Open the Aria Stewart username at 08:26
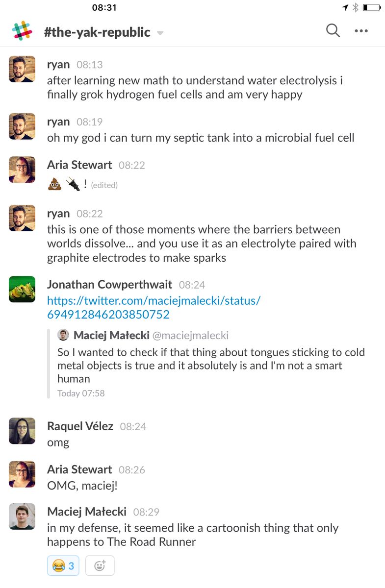This screenshot has height=588, width=385. coord(79,469)
